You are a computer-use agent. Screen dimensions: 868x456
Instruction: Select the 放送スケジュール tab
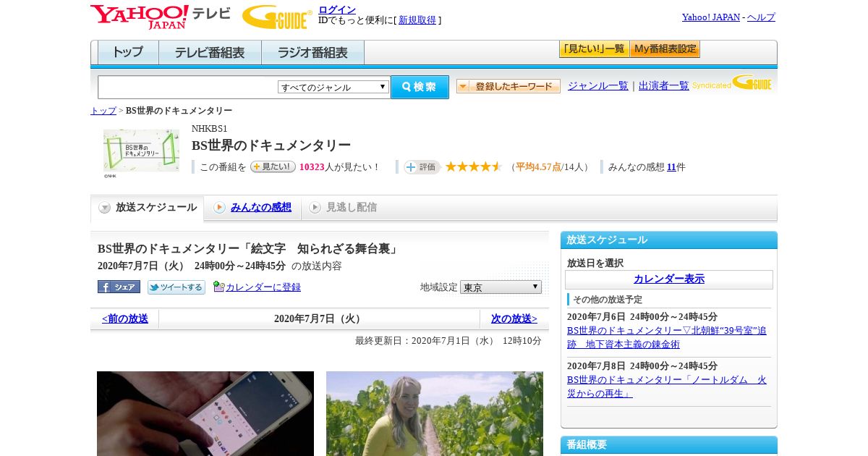pos(148,208)
